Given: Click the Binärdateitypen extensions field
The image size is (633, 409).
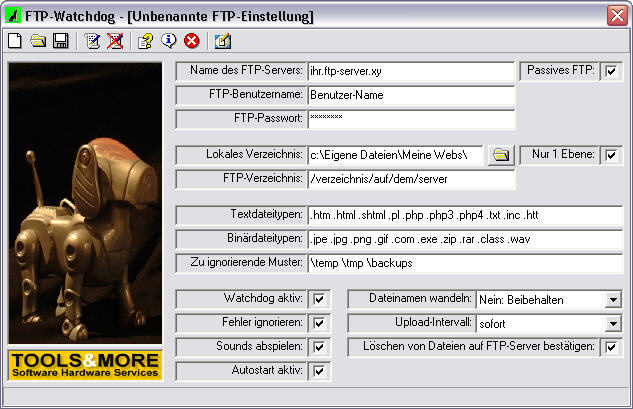Looking at the screenshot, I should (x=465, y=239).
